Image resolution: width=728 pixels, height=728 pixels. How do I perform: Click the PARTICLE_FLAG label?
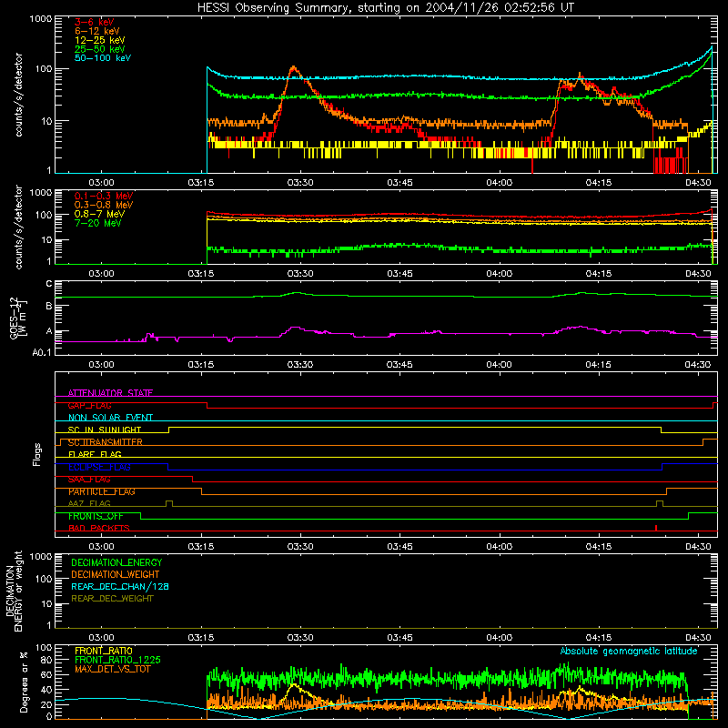pos(102,491)
